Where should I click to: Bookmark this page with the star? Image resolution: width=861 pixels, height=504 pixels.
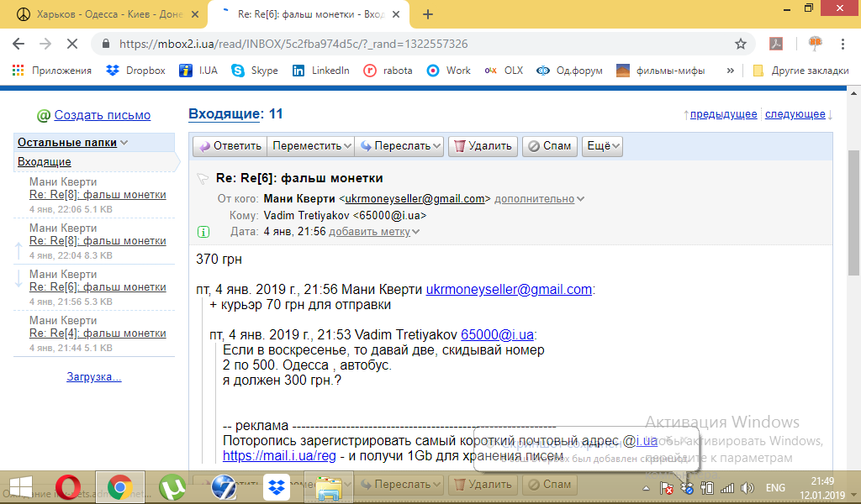(741, 44)
